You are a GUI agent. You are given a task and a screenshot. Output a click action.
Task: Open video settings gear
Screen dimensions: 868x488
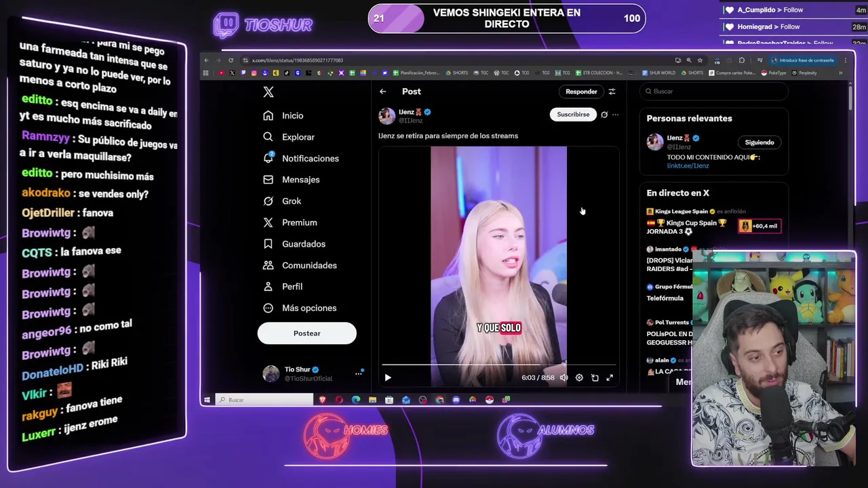click(579, 378)
